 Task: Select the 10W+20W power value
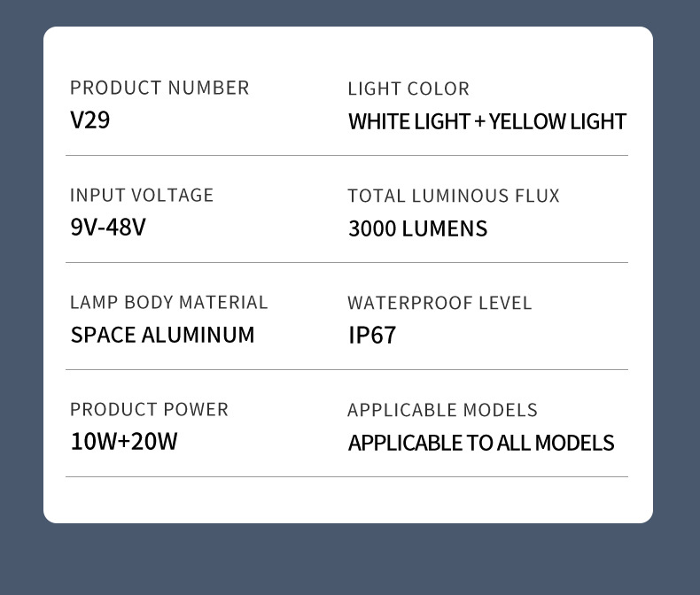[x=124, y=441]
